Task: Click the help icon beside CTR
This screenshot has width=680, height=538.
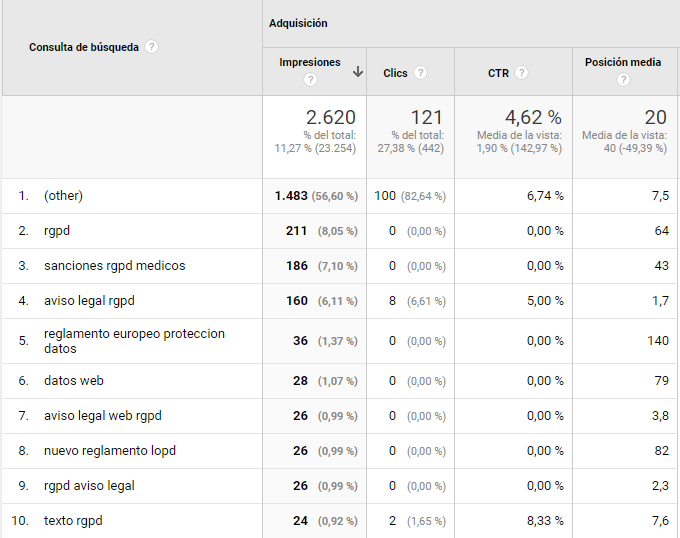Action: [x=522, y=73]
